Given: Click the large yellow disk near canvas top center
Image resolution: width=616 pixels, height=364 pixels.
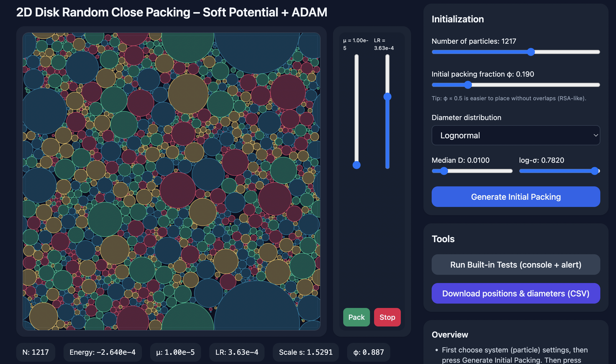Looking at the screenshot, I should tap(188, 94).
